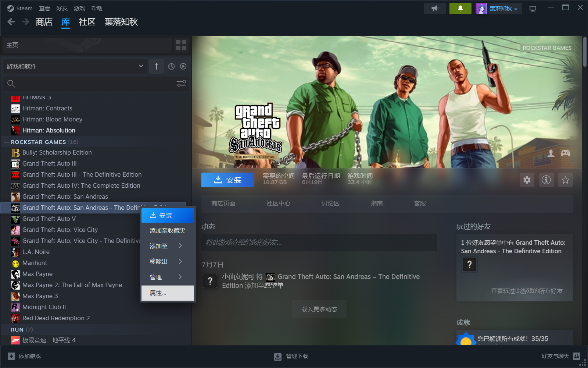Expand the 添加至 submenu

[x=168, y=246]
